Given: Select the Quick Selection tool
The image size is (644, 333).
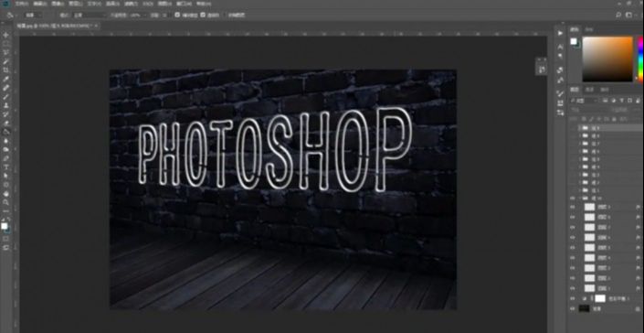Looking at the screenshot, I should (x=5, y=61).
